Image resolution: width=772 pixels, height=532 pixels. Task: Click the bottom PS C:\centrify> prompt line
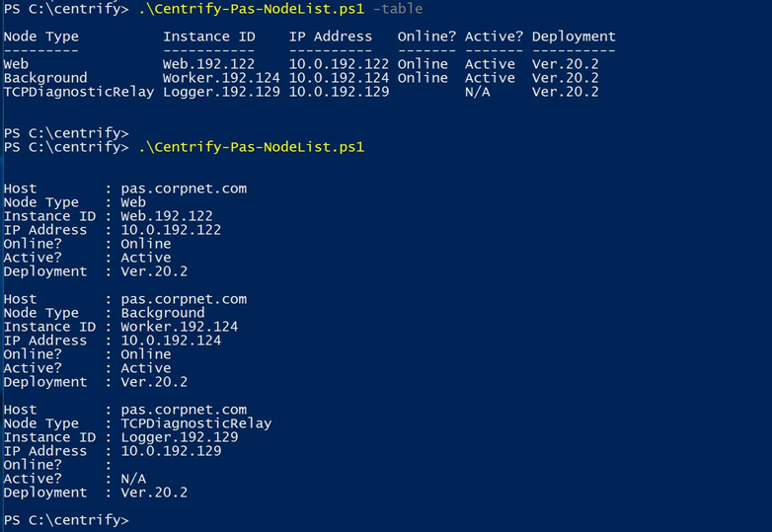[x=66, y=519]
